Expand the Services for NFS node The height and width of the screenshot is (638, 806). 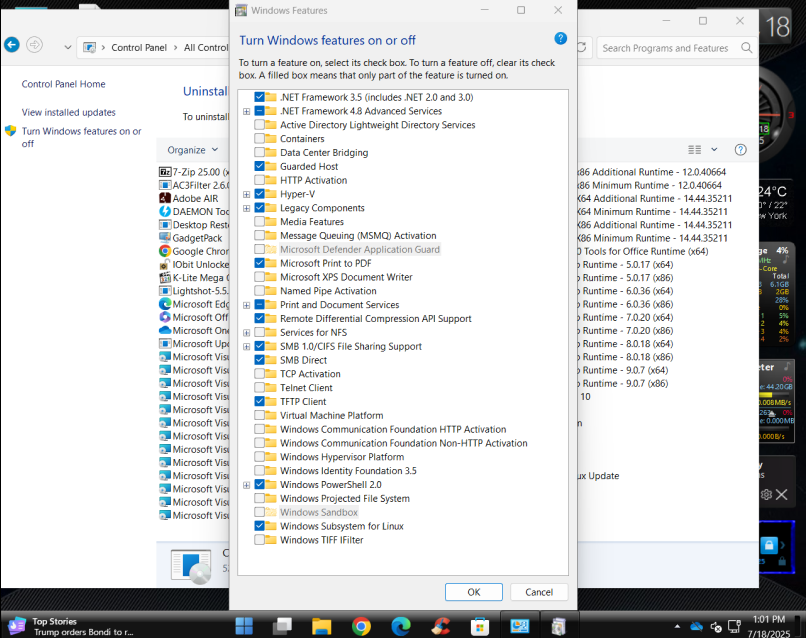tap(247, 333)
